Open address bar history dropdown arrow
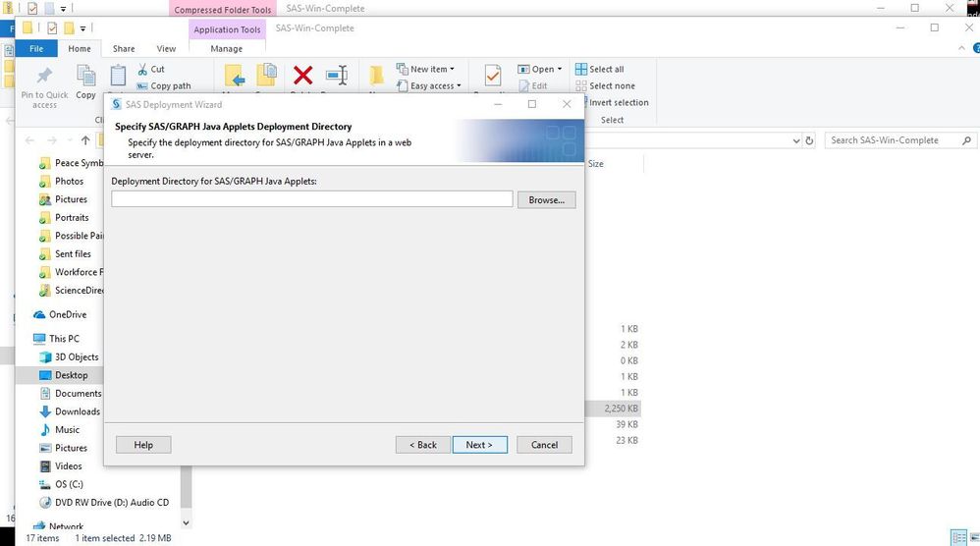The height and width of the screenshot is (546, 980). tap(795, 140)
